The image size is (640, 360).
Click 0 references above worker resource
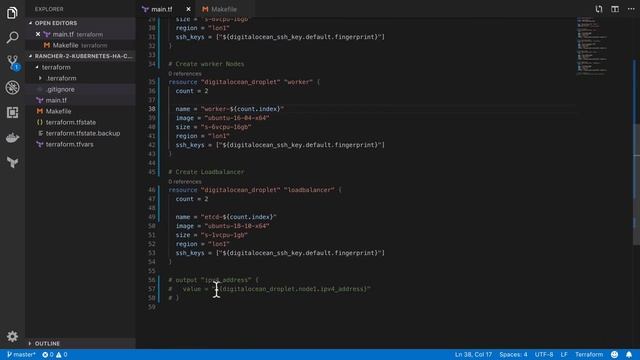click(184, 73)
